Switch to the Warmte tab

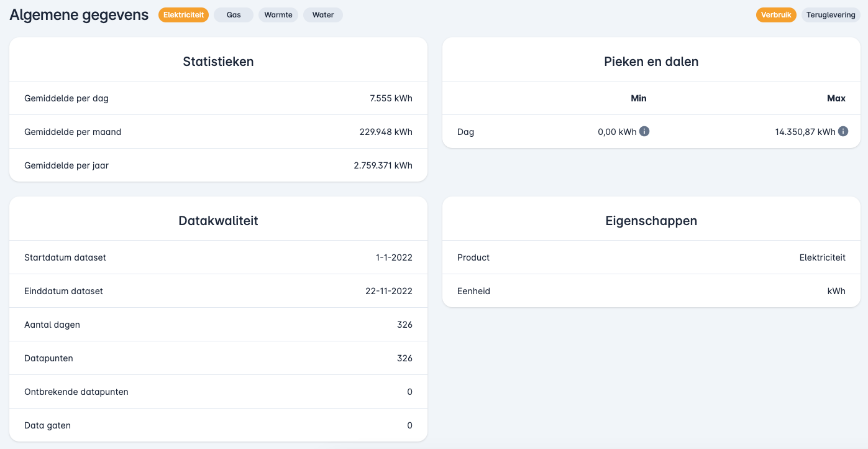click(x=278, y=15)
